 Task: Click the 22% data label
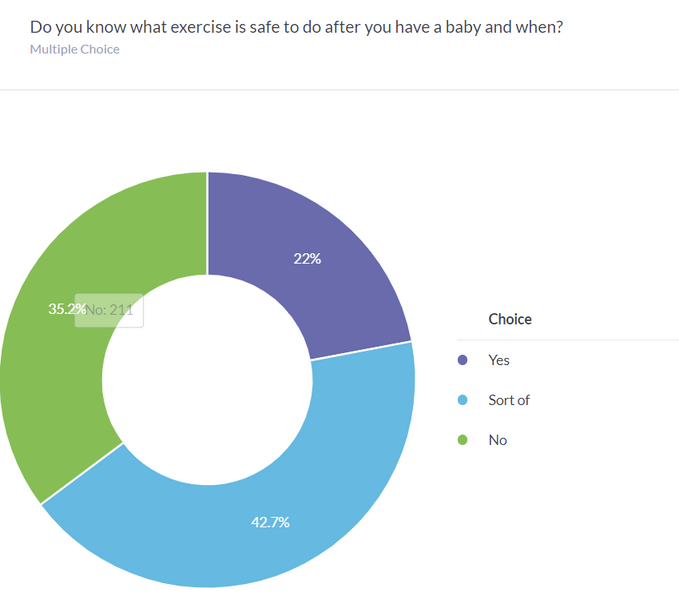click(307, 259)
